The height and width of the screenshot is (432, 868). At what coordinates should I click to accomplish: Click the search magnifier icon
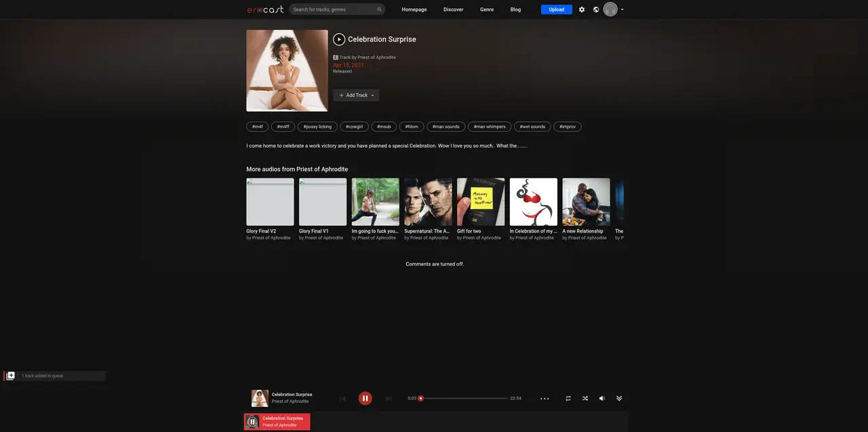pyautogui.click(x=380, y=9)
